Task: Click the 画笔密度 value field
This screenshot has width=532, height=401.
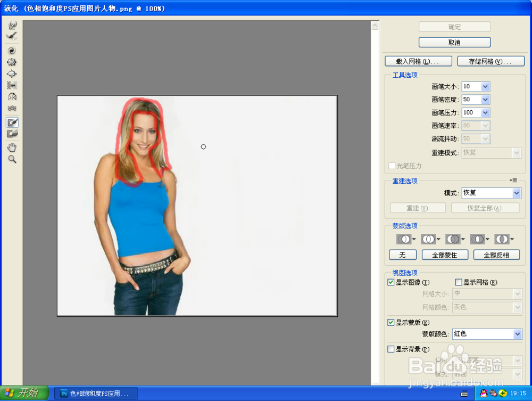Action: 471,100
